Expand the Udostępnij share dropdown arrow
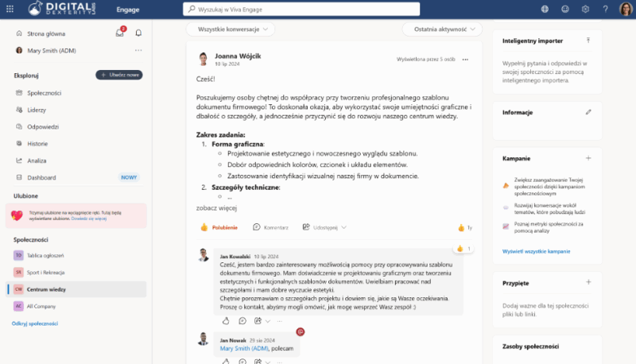This screenshot has width=636, height=364. coord(344,227)
